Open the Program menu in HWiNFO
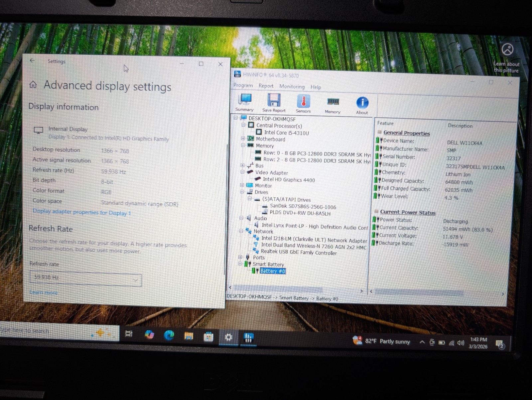This screenshot has width=532, height=400. click(x=243, y=85)
